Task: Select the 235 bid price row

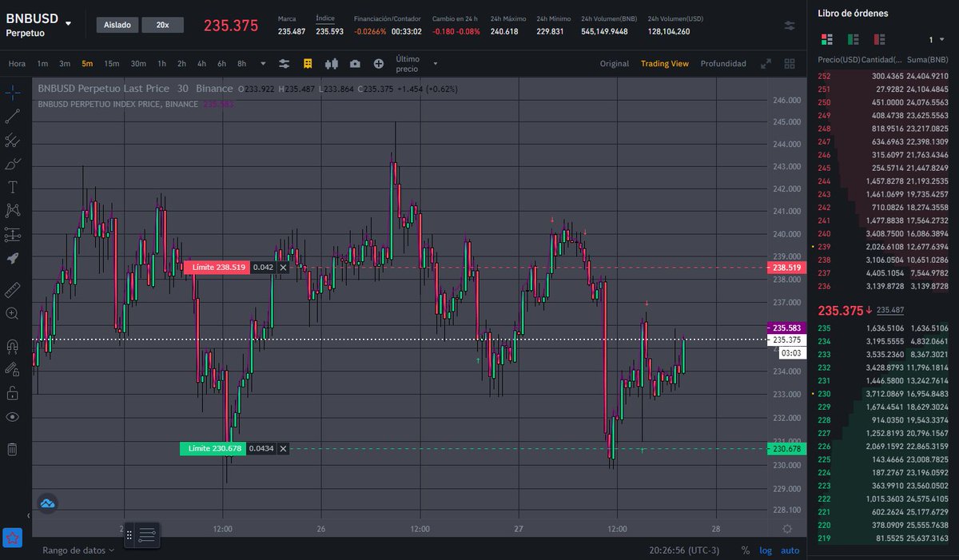Action: click(883, 328)
